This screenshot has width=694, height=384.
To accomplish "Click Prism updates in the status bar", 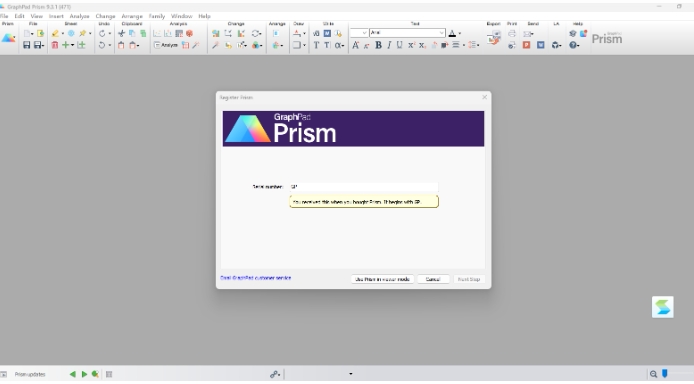I will (30, 374).
